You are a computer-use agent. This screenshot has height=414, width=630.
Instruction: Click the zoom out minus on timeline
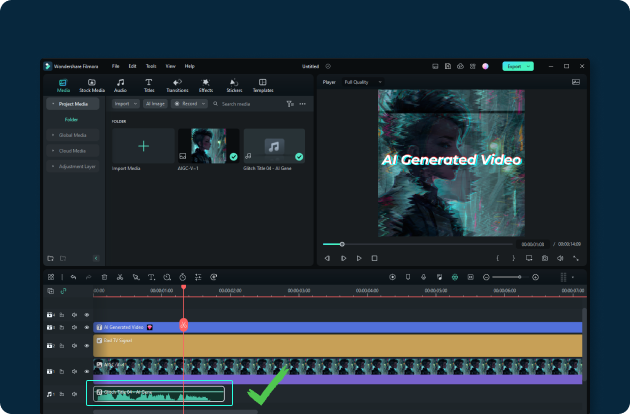[x=486, y=277]
